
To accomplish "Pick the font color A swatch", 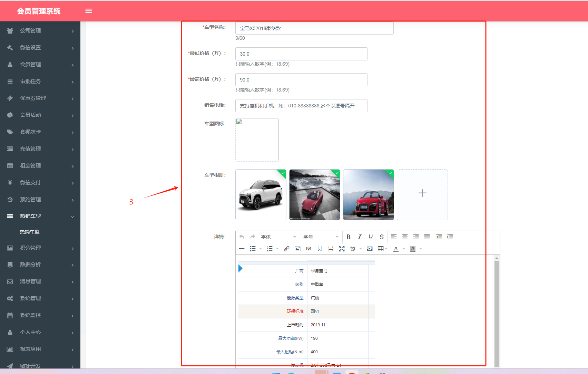I will point(396,249).
